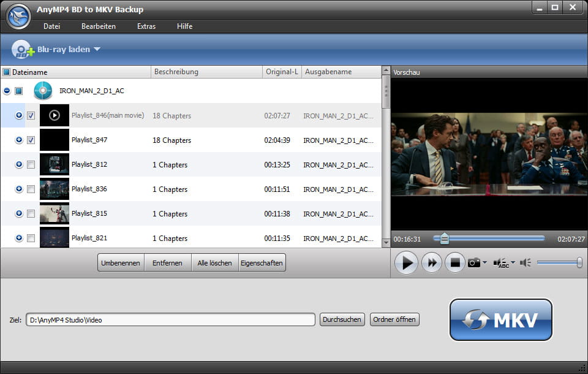Check the Playlist_836 checkbox

click(x=31, y=189)
